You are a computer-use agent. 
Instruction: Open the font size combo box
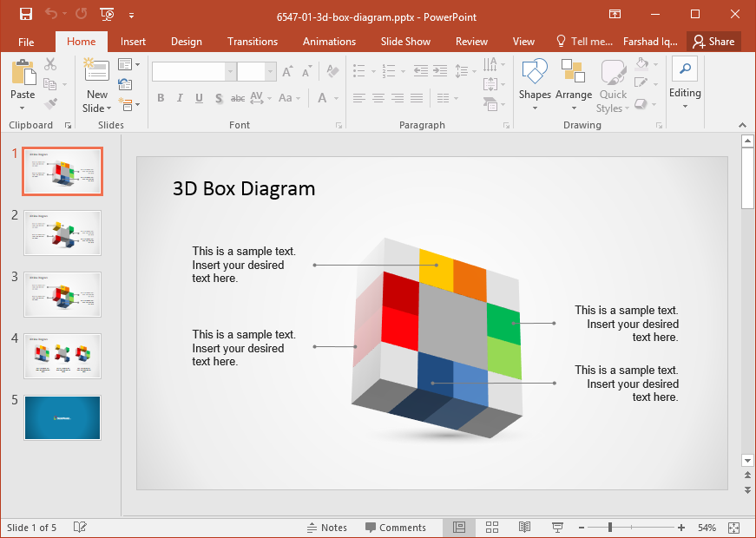click(x=257, y=72)
